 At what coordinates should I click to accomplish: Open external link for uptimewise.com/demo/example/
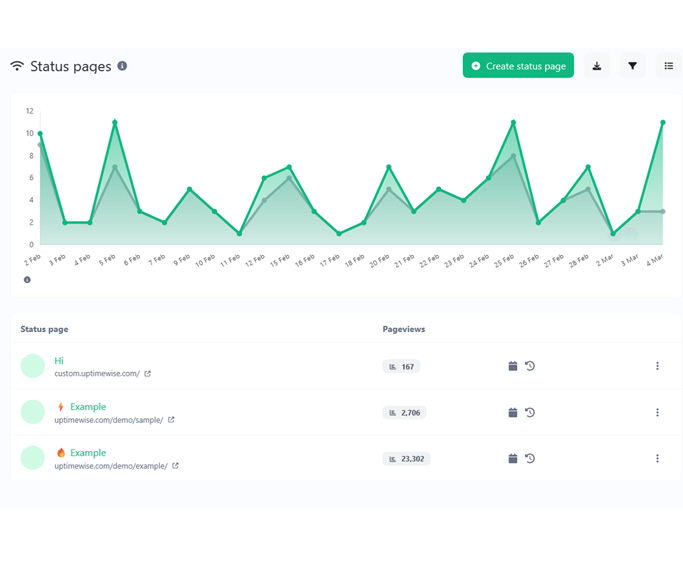tap(176, 466)
